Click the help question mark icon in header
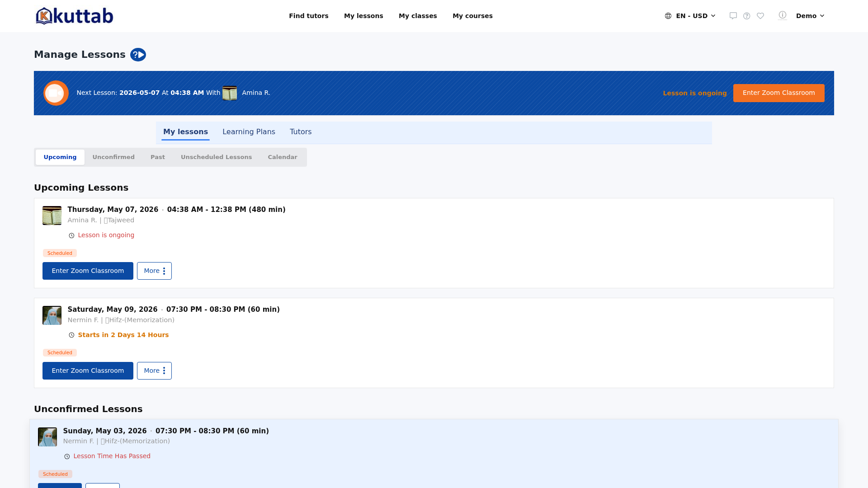The image size is (868, 488). point(747,16)
